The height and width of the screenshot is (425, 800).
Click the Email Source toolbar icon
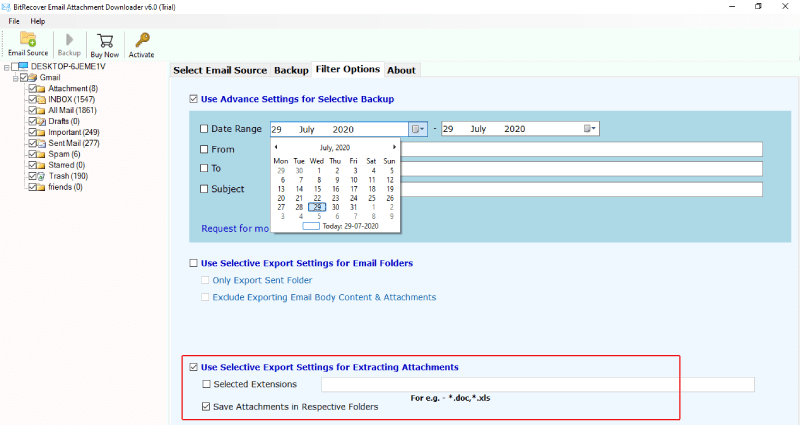pyautogui.click(x=28, y=40)
